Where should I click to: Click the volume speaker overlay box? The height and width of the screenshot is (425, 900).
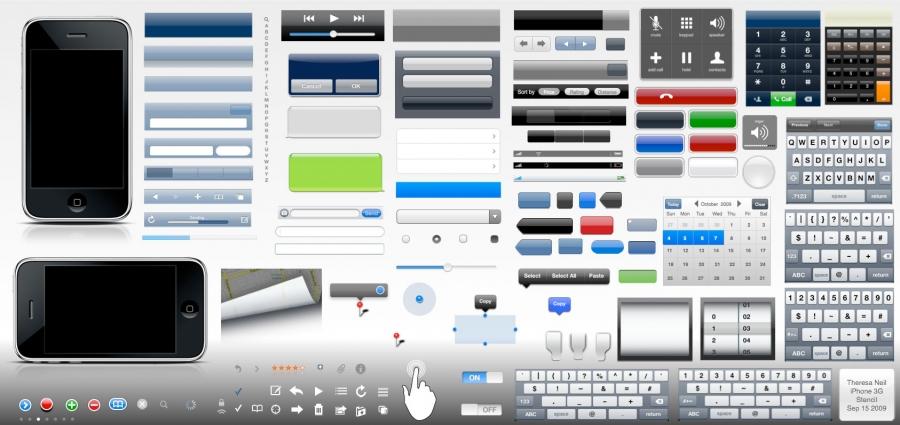759,133
